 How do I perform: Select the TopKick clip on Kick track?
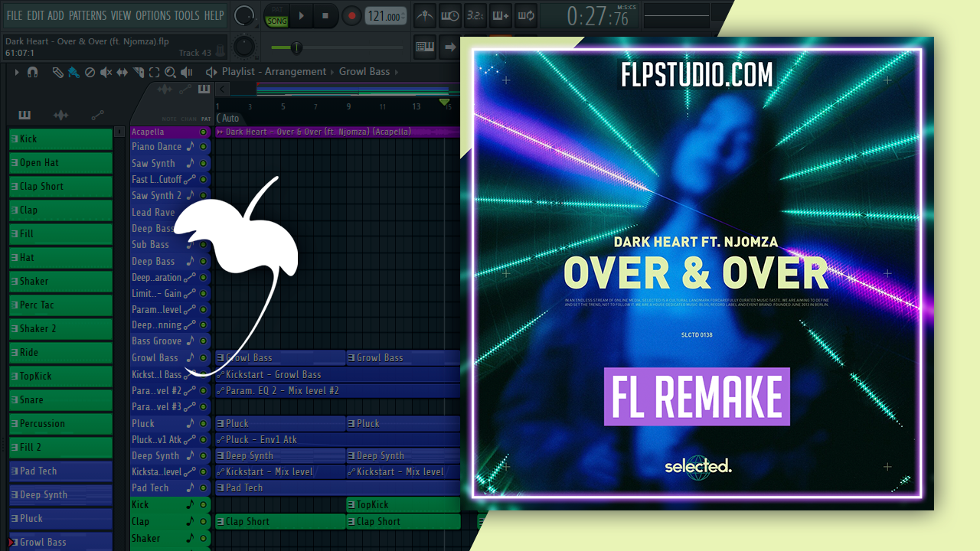pyautogui.click(x=403, y=505)
